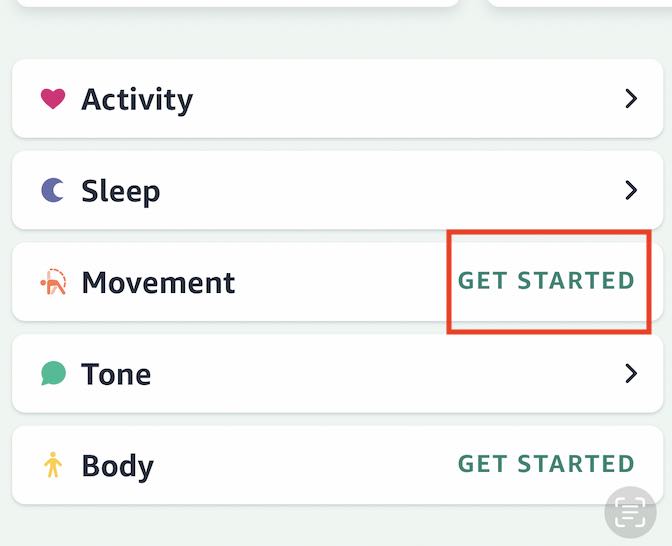Viewport: 672px width, 546px height.
Task: Expand Activity using its right chevron
Action: tap(630, 99)
